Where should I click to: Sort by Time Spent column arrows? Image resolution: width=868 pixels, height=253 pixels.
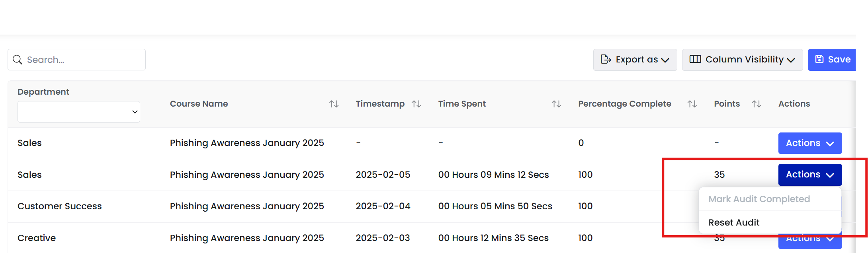(556, 104)
